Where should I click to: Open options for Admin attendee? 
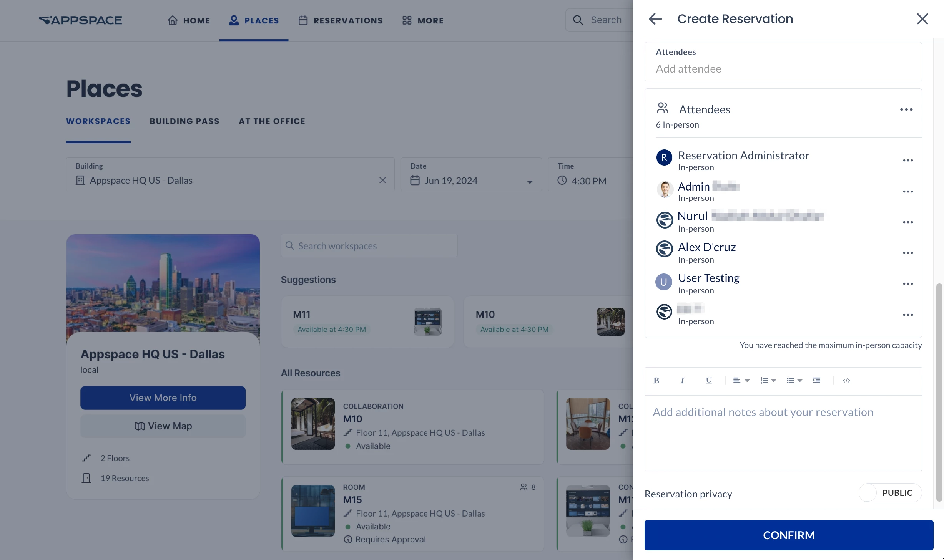(907, 191)
